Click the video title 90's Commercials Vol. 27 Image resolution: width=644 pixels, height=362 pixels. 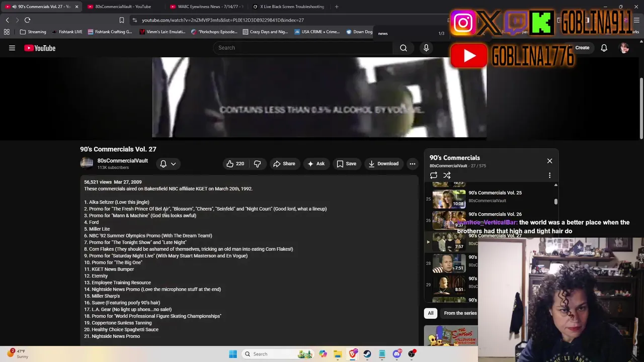coord(118,149)
